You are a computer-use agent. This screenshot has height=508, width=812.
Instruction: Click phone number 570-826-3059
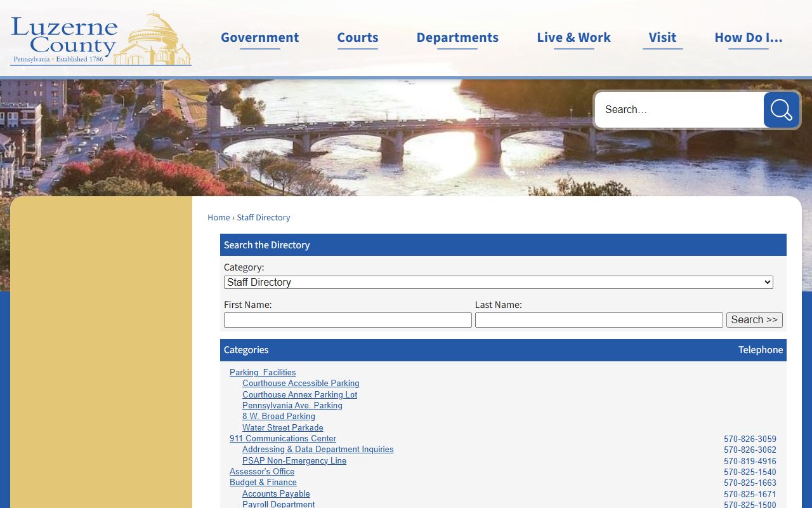pos(750,439)
